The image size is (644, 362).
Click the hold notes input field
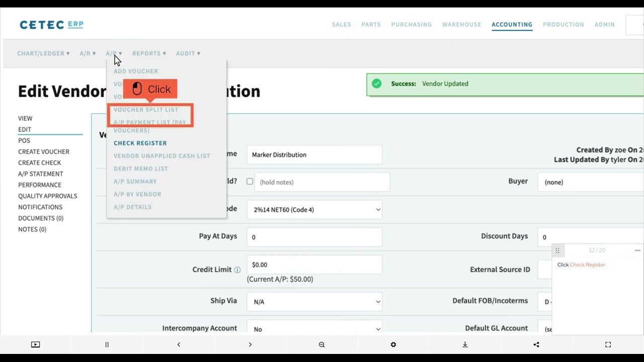pyautogui.click(x=322, y=182)
